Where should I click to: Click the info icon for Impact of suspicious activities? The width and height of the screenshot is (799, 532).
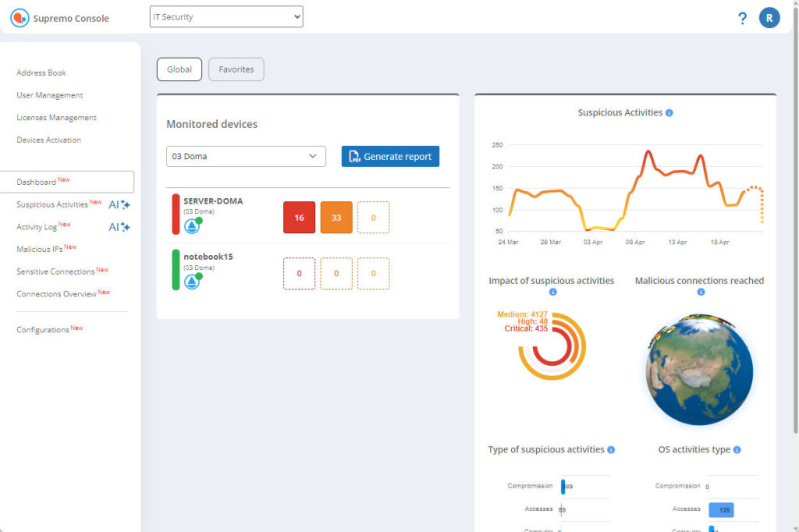(x=552, y=291)
